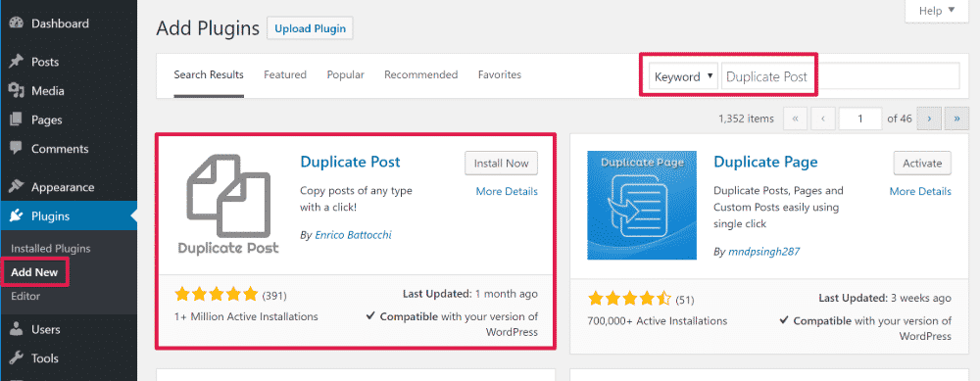
Task: Switch to the Search Results tab
Action: tap(209, 75)
